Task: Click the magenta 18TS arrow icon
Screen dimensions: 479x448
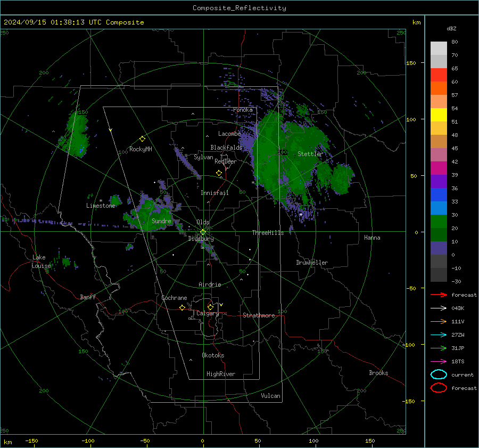Action: point(439,362)
